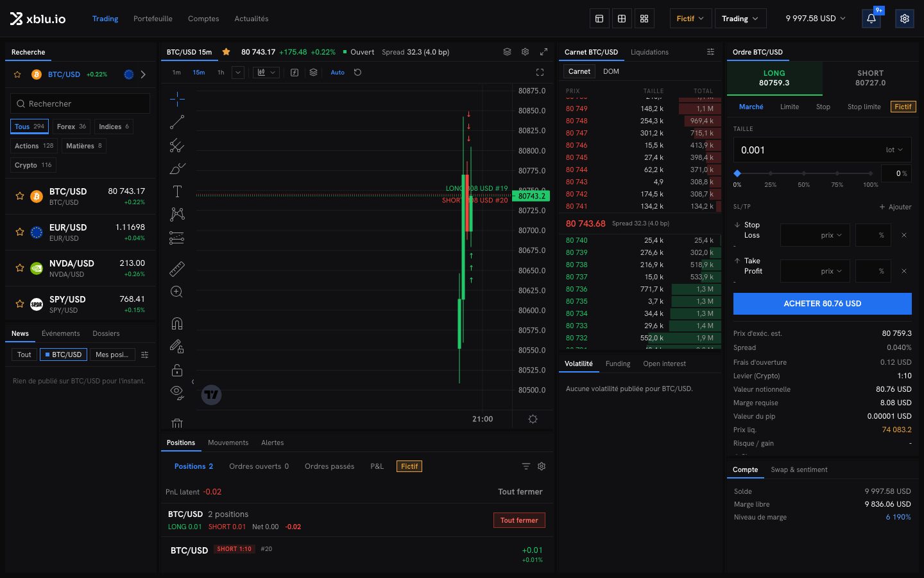Toggle Fictif badge in order panel
924x578 pixels.
click(x=903, y=107)
